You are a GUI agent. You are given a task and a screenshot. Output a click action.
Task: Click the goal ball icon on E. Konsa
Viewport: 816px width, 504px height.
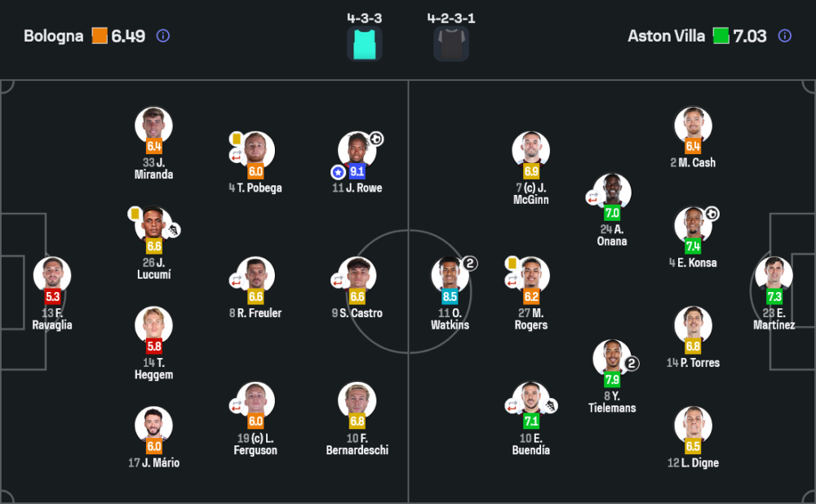(712, 214)
